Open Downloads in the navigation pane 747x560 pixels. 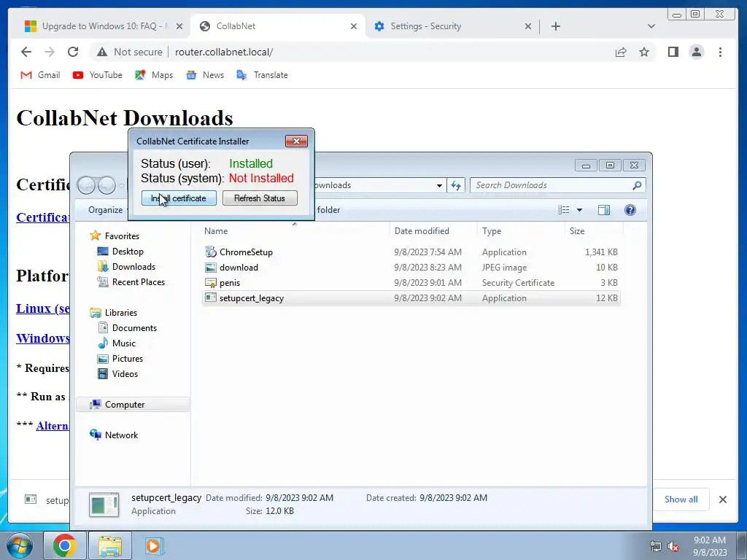[x=133, y=267]
